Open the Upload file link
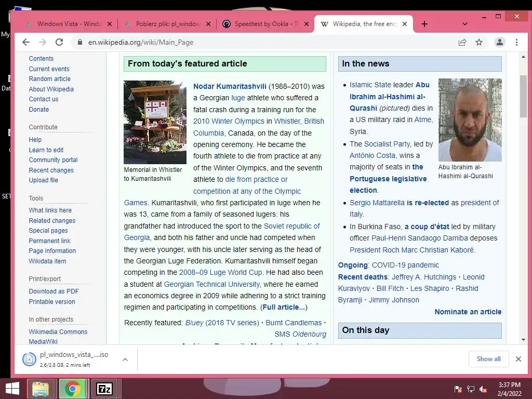Screen dimensions: 532x399 (x=44, y=180)
